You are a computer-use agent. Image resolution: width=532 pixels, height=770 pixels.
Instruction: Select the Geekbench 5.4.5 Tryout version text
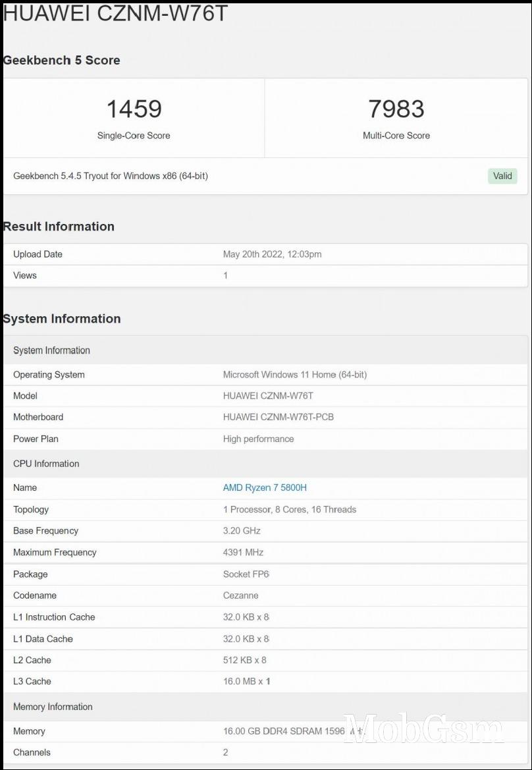(111, 176)
